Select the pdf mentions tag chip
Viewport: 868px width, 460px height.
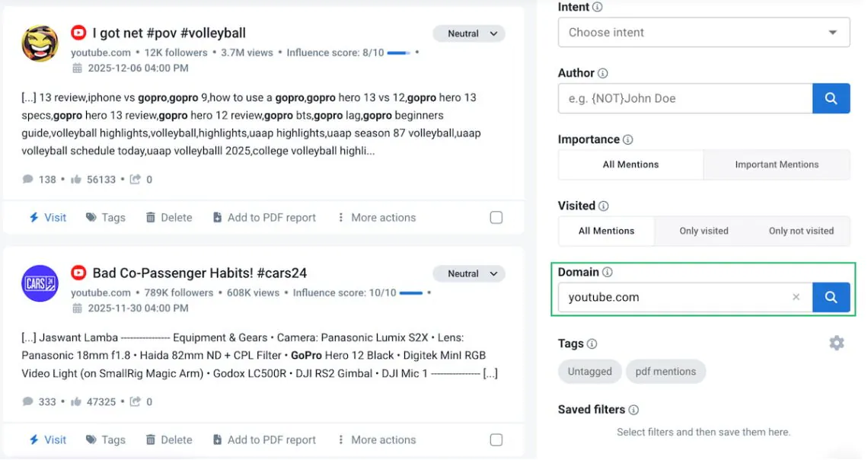pyautogui.click(x=665, y=371)
